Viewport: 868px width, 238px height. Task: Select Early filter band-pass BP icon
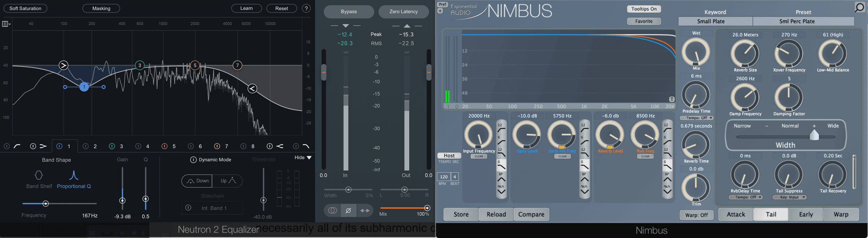584,177
